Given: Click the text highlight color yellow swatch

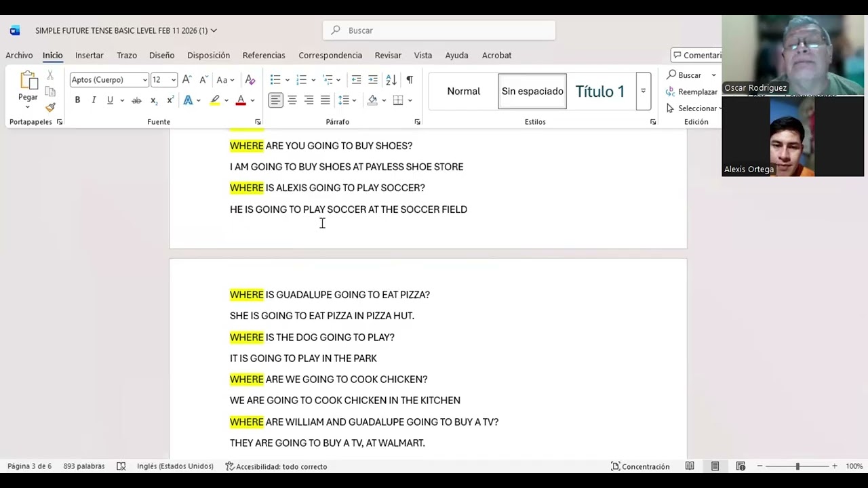Looking at the screenshot, I should point(215,100).
